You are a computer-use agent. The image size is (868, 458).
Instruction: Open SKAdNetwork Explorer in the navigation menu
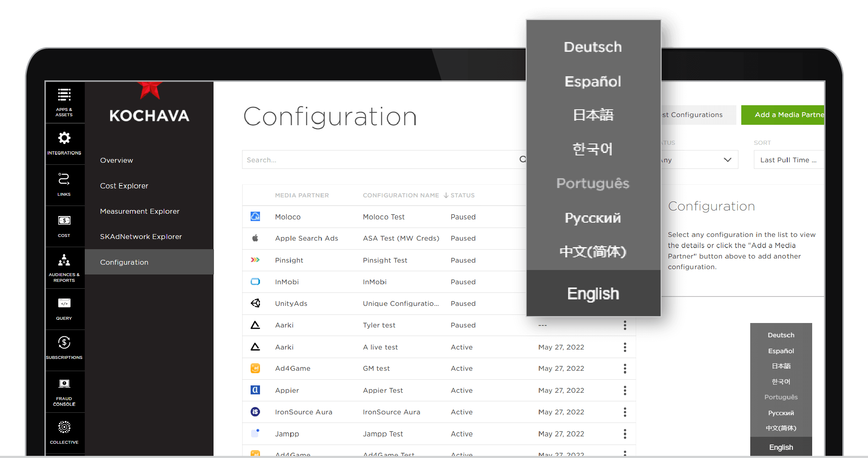(141, 237)
